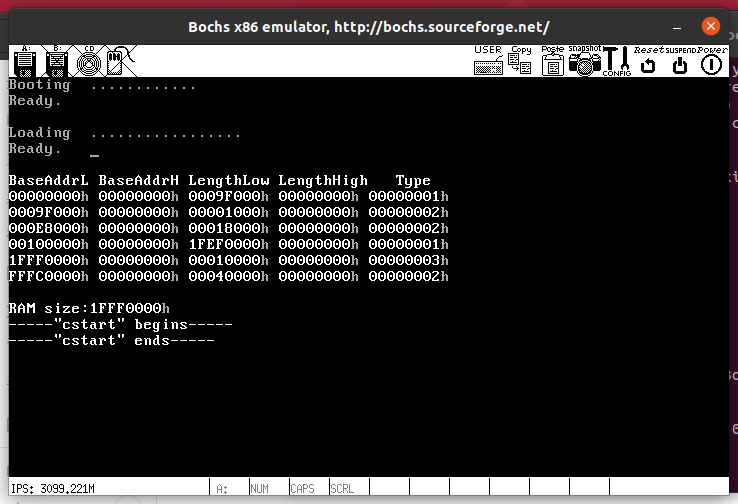
Task: Open the CONFIG tools icon
Action: pyautogui.click(x=617, y=61)
